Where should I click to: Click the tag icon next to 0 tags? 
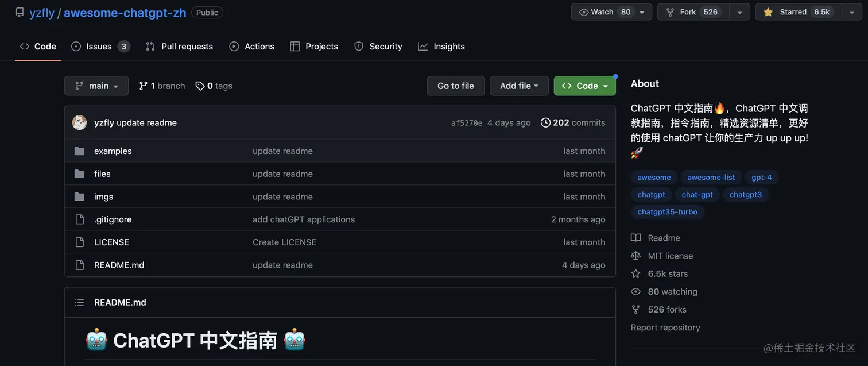pyautogui.click(x=200, y=86)
